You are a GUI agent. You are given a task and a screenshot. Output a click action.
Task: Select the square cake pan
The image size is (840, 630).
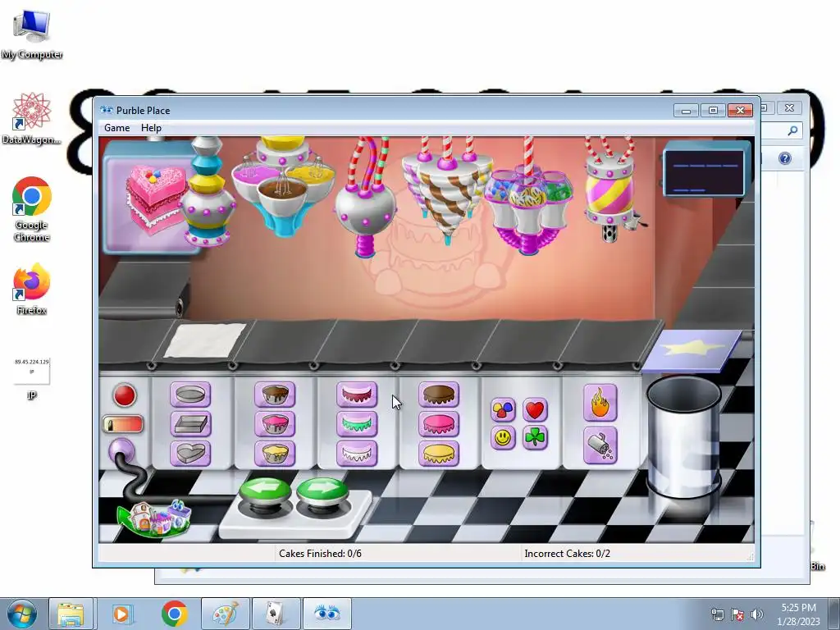point(190,424)
